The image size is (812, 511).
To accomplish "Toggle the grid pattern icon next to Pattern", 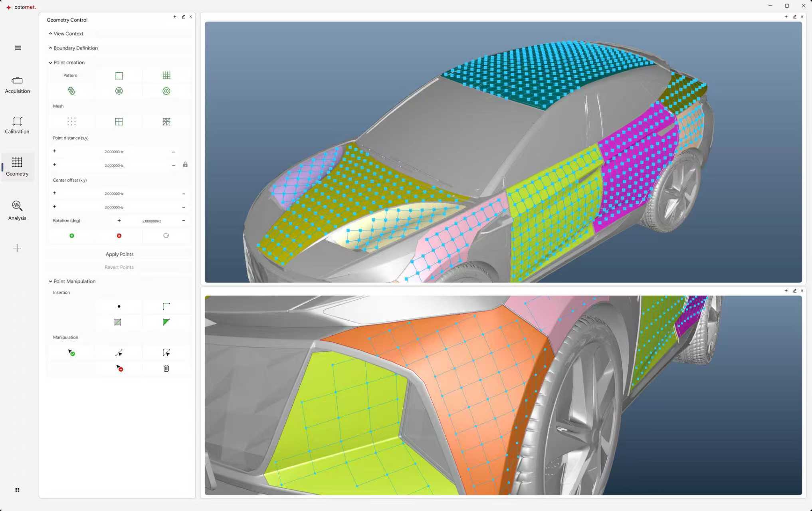I will coord(166,75).
